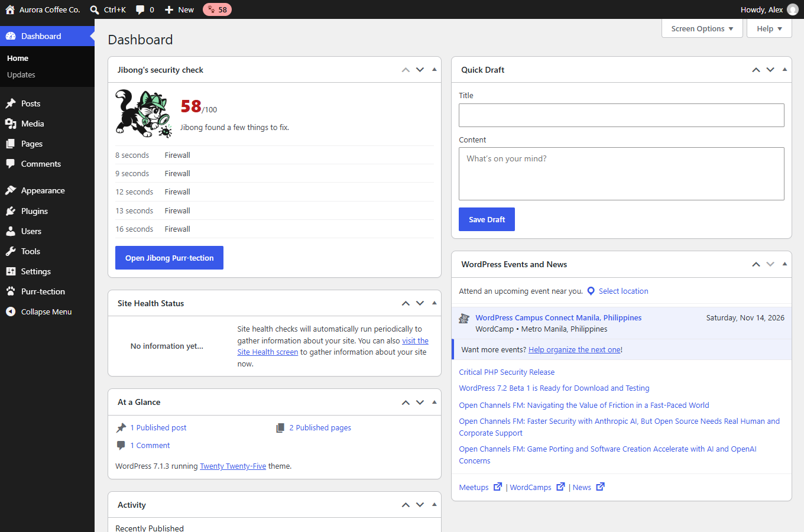Image resolution: width=804 pixels, height=532 pixels.
Task: Click the Save Draft button
Action: 487,219
